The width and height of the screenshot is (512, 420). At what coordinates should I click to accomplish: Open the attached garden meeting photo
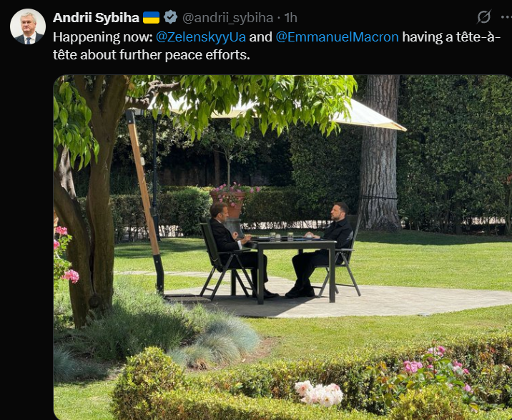(282, 248)
